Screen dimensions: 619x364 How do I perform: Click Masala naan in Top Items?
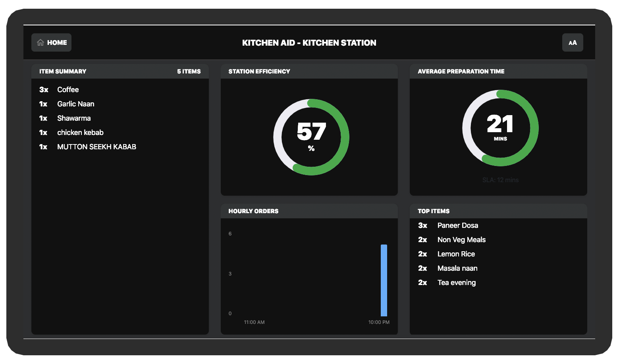pyautogui.click(x=457, y=268)
